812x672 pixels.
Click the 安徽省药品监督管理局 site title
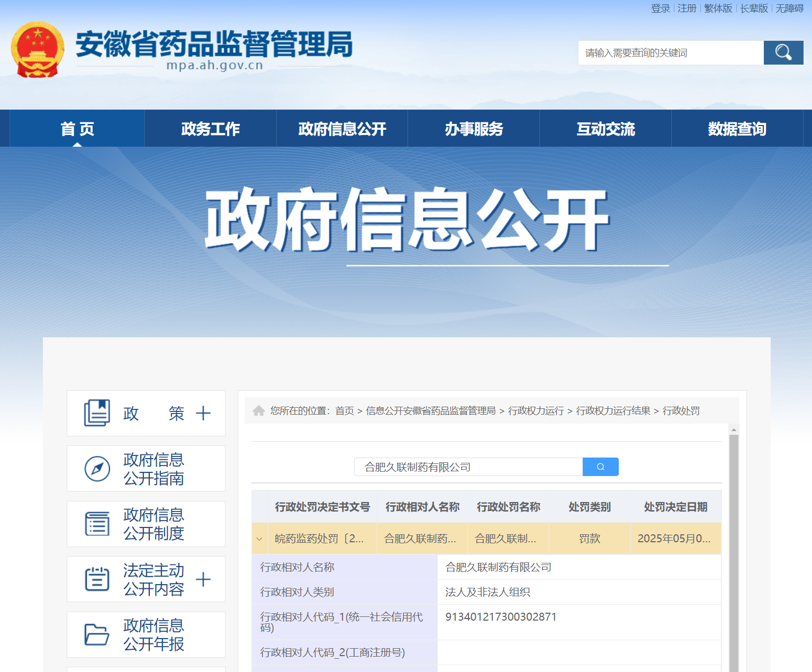[214, 44]
